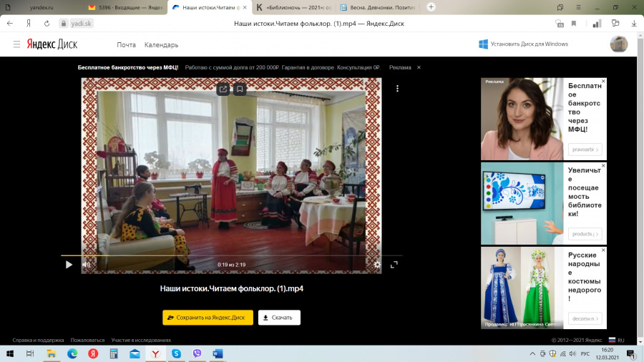Open the taskbar volume control
The image size is (644, 362).
573,353
